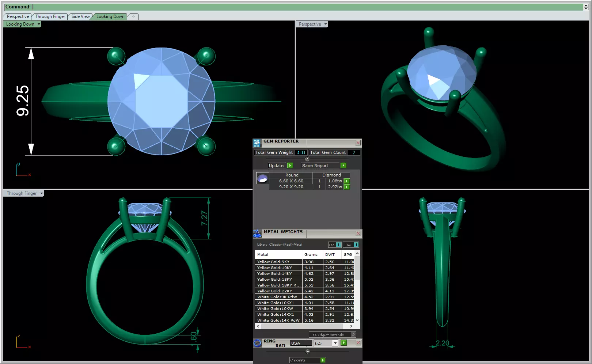Click the green arrow on the Calculate button
This screenshot has height=364, width=592.
(323, 360)
